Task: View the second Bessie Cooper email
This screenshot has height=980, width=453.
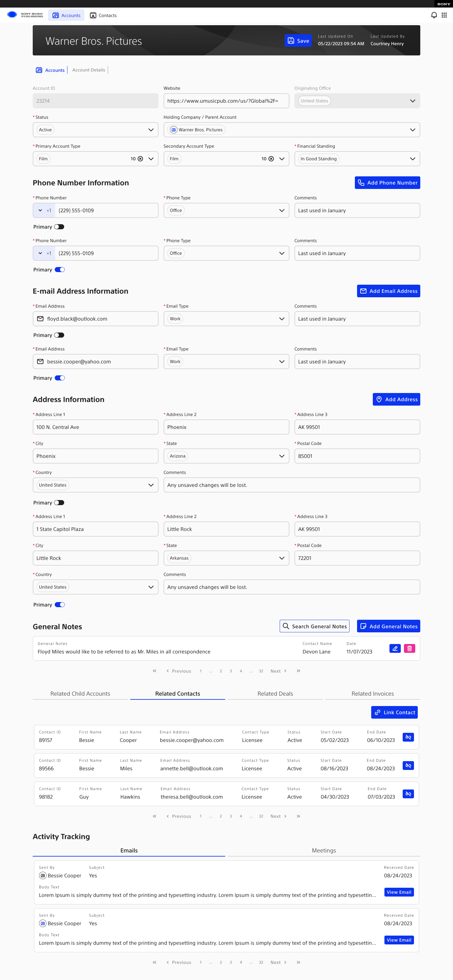Action: click(399, 940)
